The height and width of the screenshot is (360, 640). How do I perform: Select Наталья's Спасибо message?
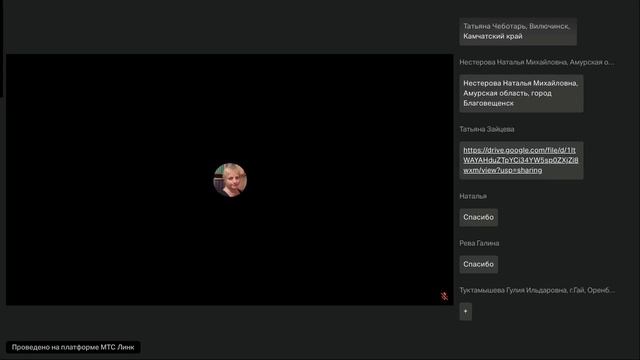click(478, 217)
